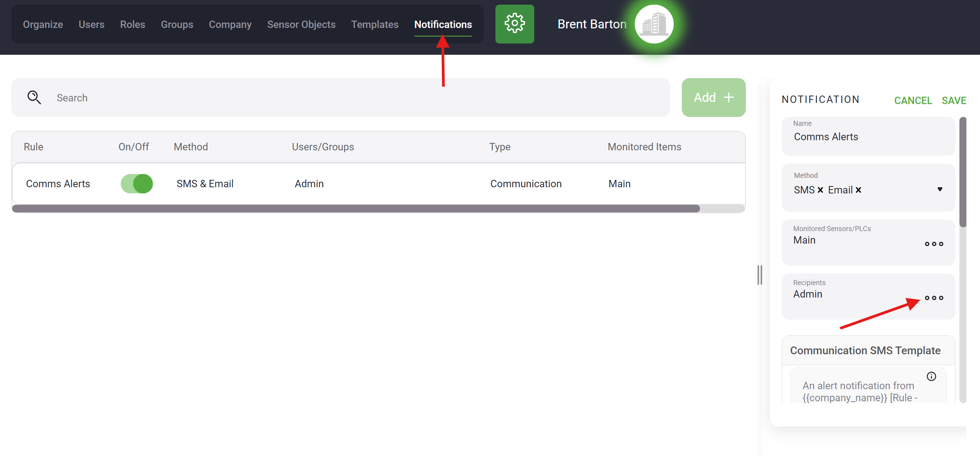Open Monitored Sensors/PLCs three-dot menu

934,244
